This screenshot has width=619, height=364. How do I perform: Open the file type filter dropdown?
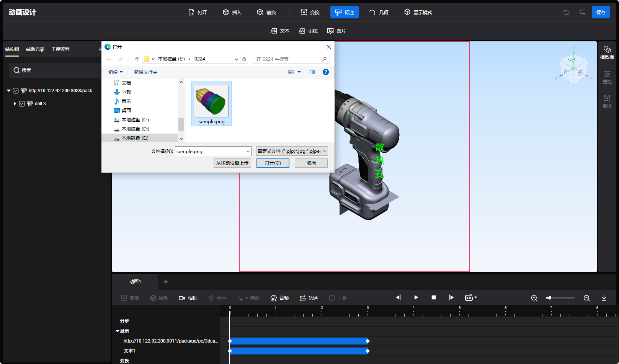292,151
